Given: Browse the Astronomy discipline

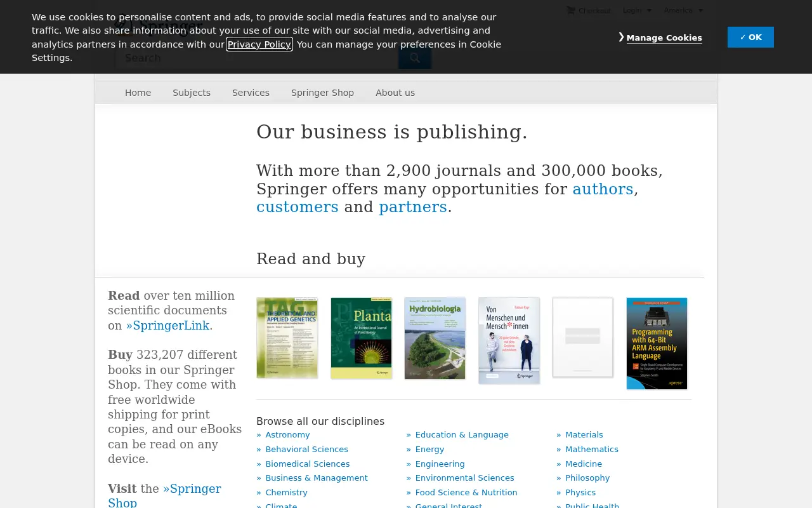Looking at the screenshot, I should coord(287,435).
